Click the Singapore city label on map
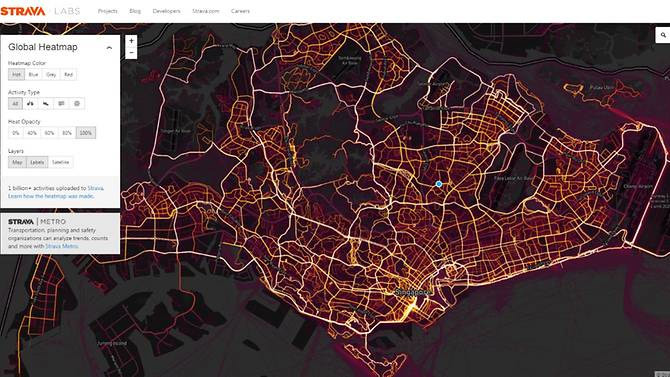This screenshot has height=377, width=670. 412,292
